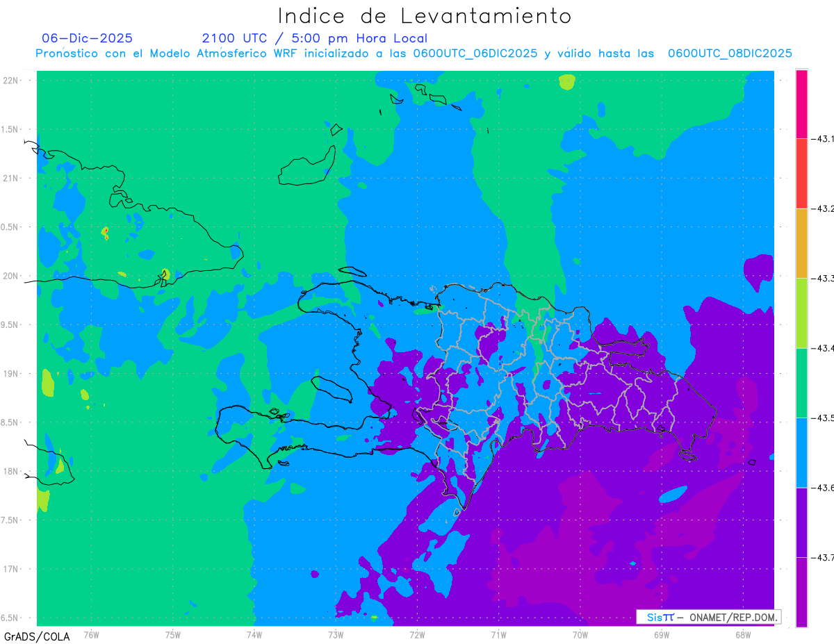Click latitude label "20N"

click(10, 276)
